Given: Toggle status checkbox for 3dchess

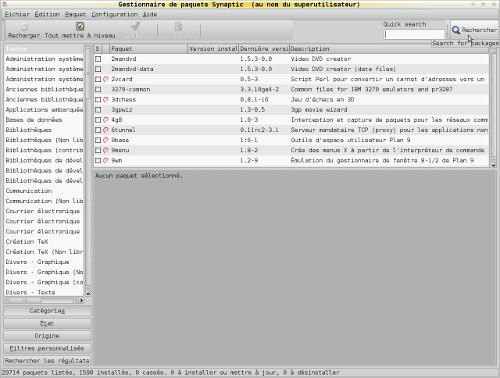Looking at the screenshot, I should (98, 100).
